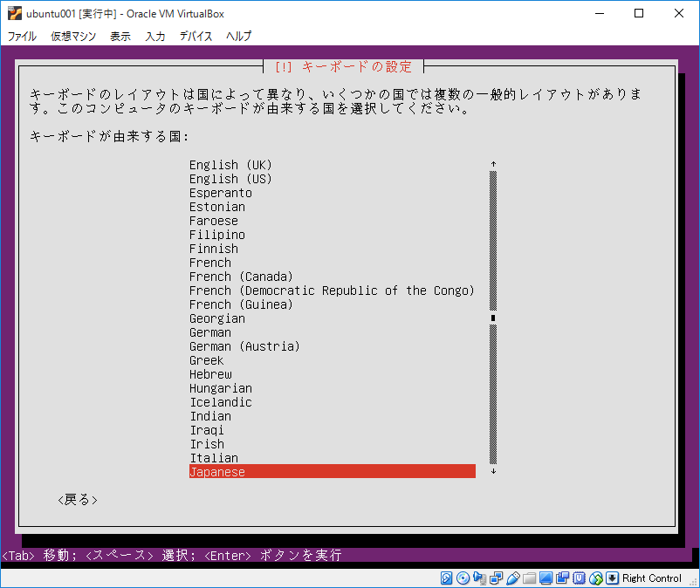Click the scrollbar position marker in the list
Image resolution: width=700 pixels, height=588 pixels.
pos(493,318)
